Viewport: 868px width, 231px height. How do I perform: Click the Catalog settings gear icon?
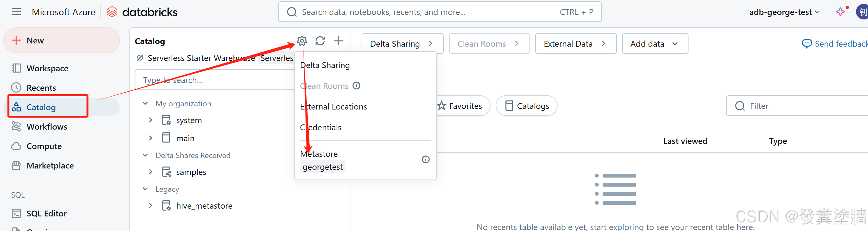[302, 41]
